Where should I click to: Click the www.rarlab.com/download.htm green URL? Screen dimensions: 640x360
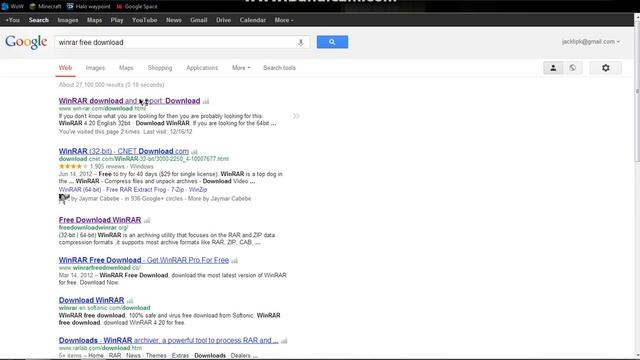pyautogui.click(x=100, y=348)
